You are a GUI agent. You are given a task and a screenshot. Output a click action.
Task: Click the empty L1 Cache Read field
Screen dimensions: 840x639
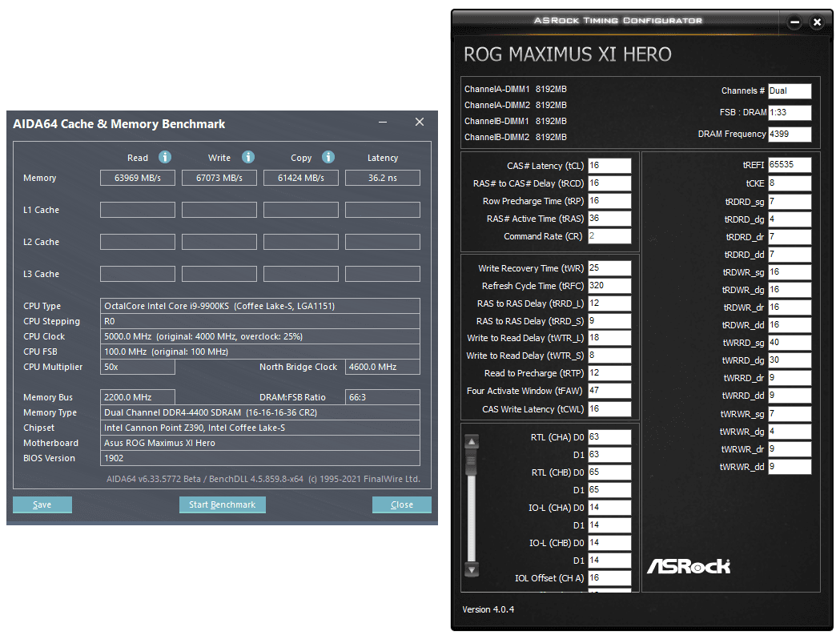tap(138, 210)
